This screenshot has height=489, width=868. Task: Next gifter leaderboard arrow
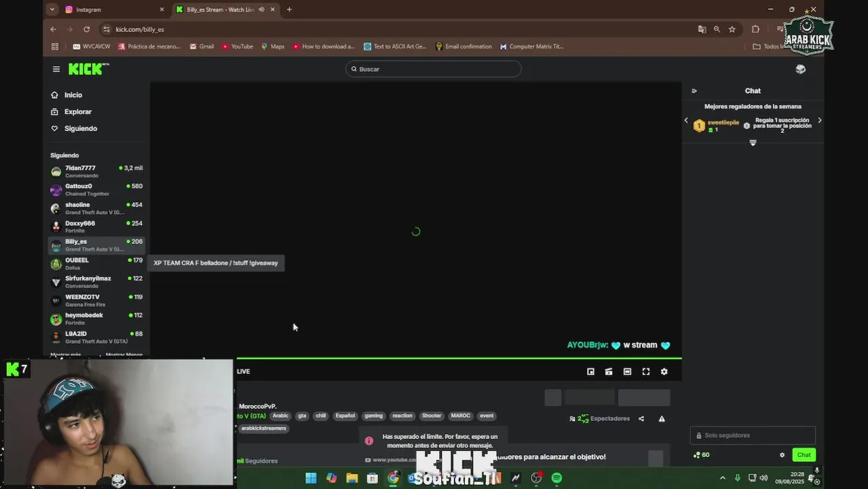pyautogui.click(x=819, y=120)
